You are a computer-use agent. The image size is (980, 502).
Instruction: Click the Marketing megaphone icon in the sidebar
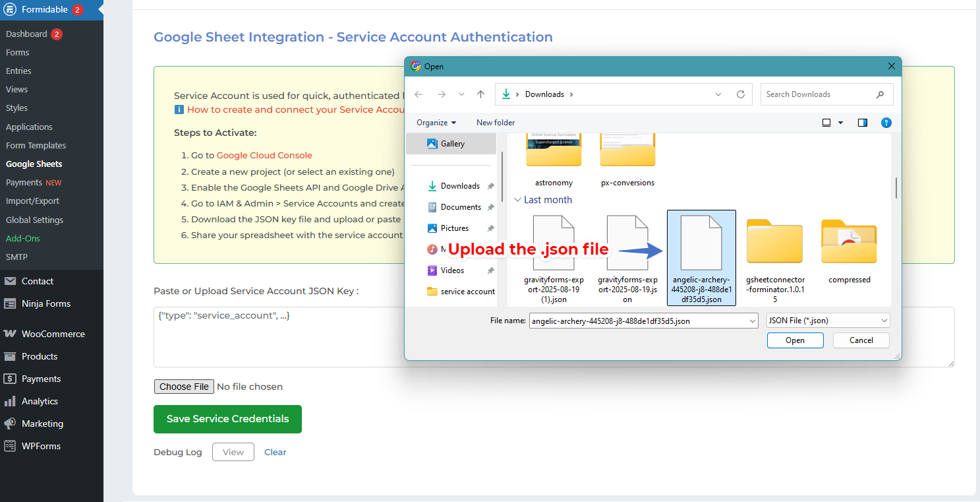click(11, 424)
